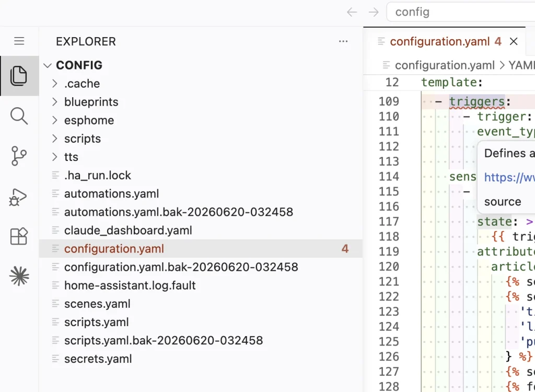Click the configuration.yaml breadcrumb segment
This screenshot has height=392, width=535.
pos(445,65)
